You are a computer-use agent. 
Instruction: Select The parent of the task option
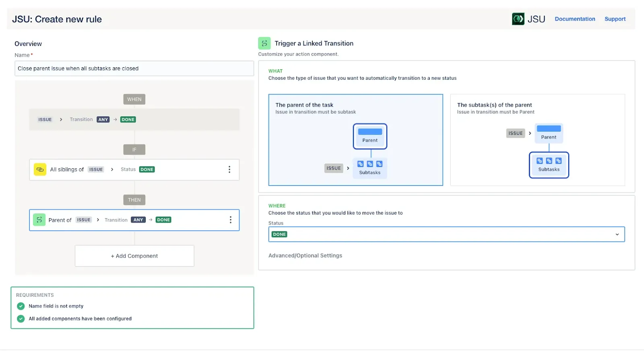(356, 140)
